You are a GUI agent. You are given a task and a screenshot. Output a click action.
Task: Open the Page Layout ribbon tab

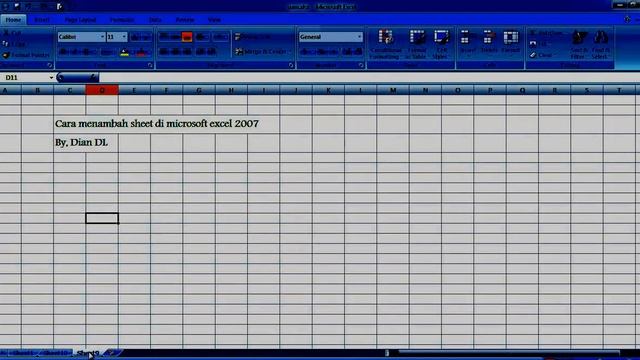click(x=80, y=20)
